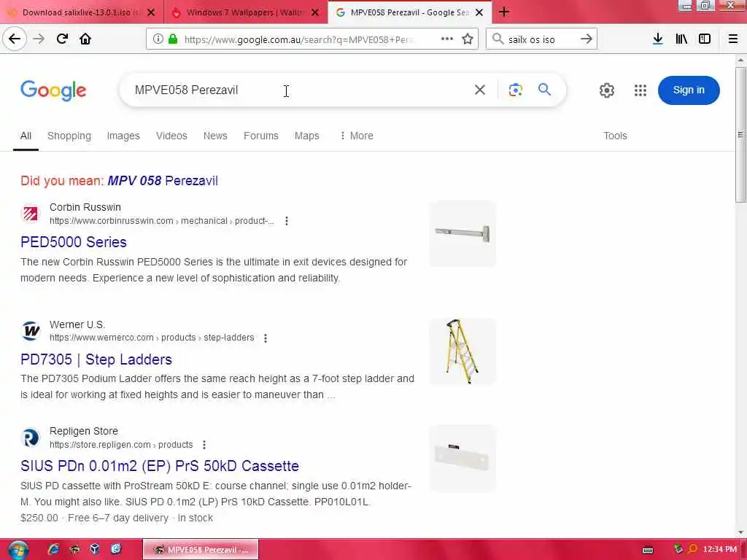Open the PED5000 Series result
The image size is (747, 560).
click(74, 242)
